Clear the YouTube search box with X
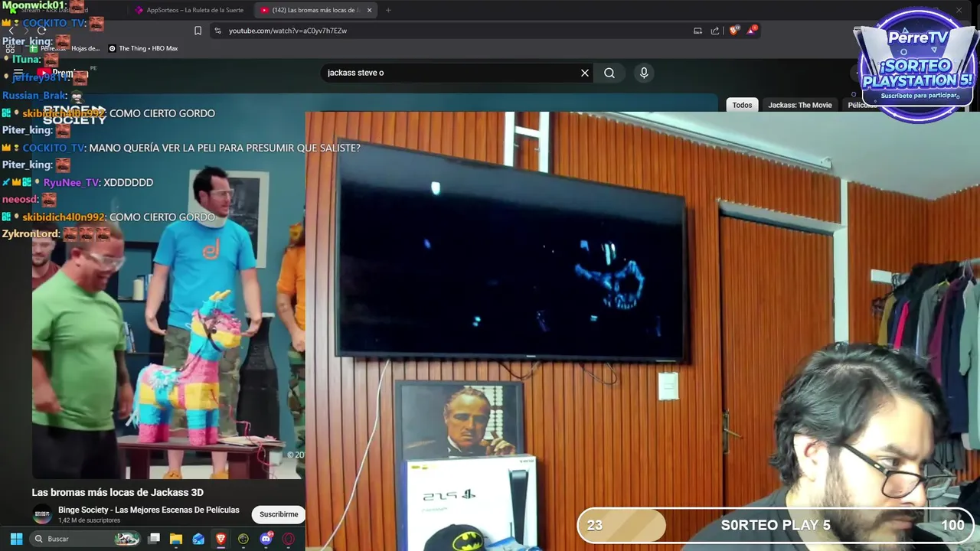Image resolution: width=980 pixels, height=551 pixels. click(585, 73)
